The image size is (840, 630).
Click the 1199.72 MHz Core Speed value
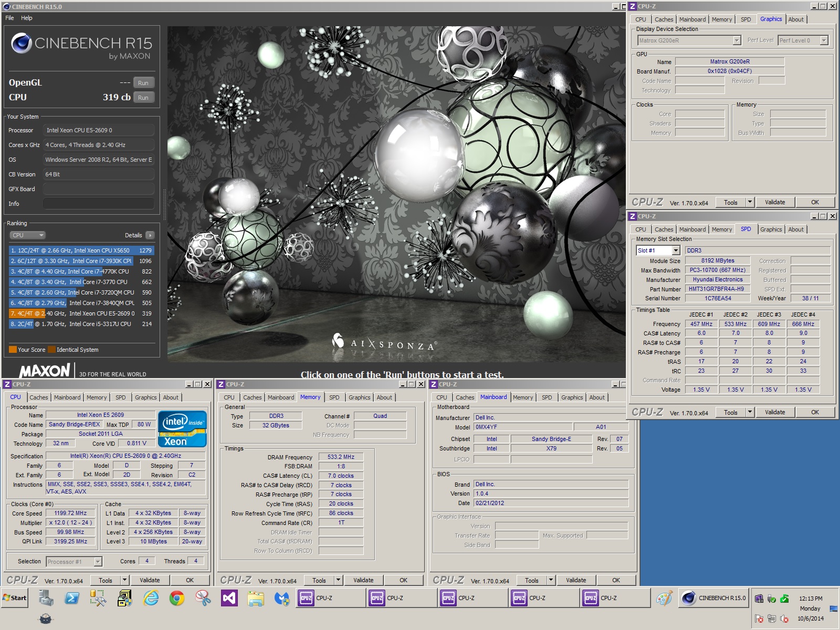tap(70, 513)
